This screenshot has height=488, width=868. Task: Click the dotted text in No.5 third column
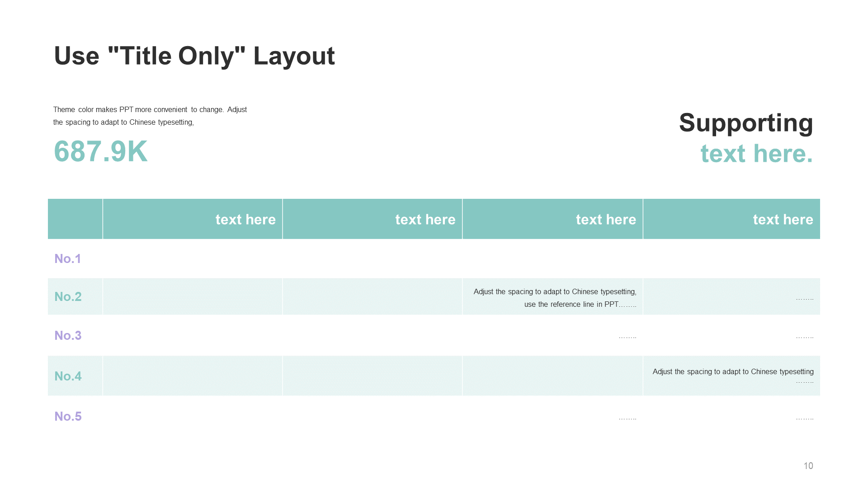click(627, 418)
